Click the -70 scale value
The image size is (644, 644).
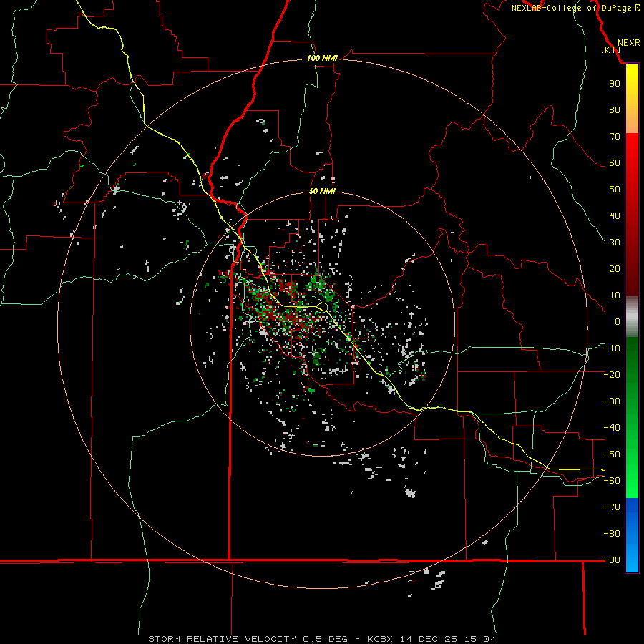[x=612, y=507]
